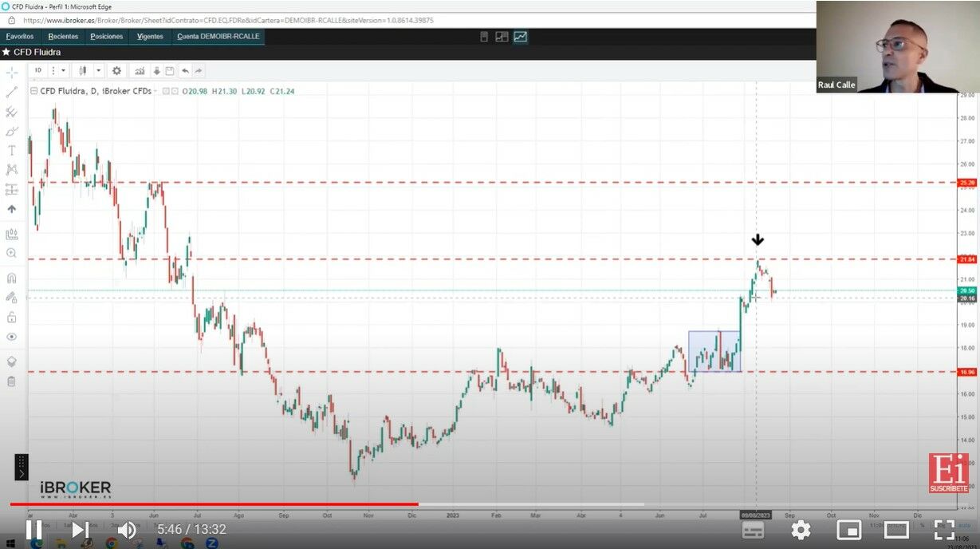The height and width of the screenshot is (549, 980).
Task: Click the Cuenta DEMOIBR-RCALLE button
Action: pyautogui.click(x=218, y=36)
